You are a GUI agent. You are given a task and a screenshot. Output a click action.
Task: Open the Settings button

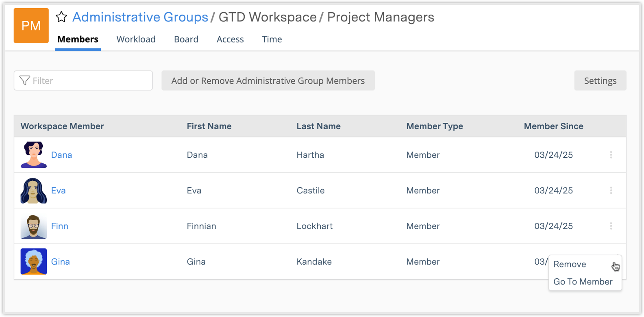pos(600,81)
